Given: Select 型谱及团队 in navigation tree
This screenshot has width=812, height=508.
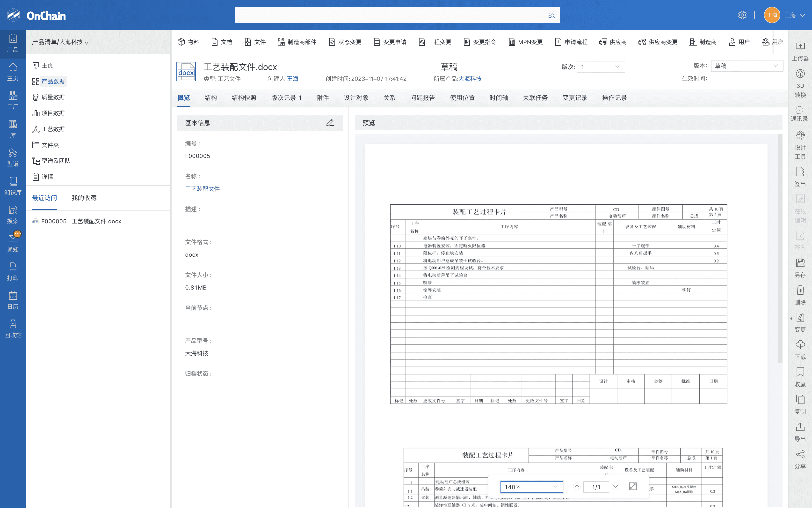Looking at the screenshot, I should click(52, 161).
